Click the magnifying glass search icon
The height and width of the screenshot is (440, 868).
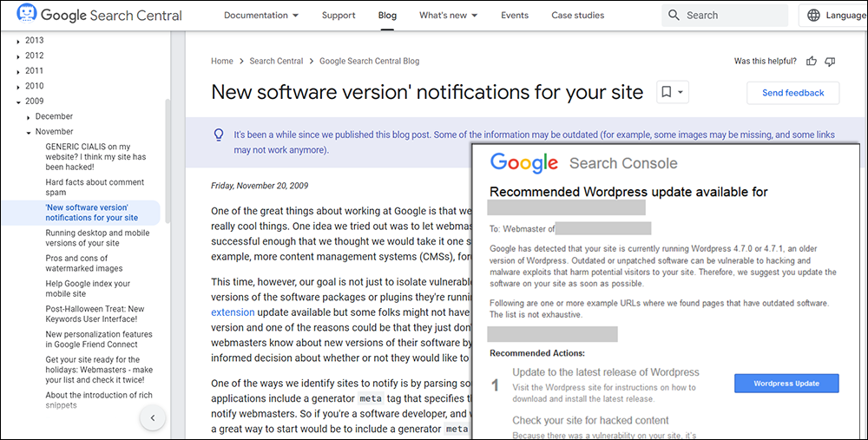pos(674,16)
